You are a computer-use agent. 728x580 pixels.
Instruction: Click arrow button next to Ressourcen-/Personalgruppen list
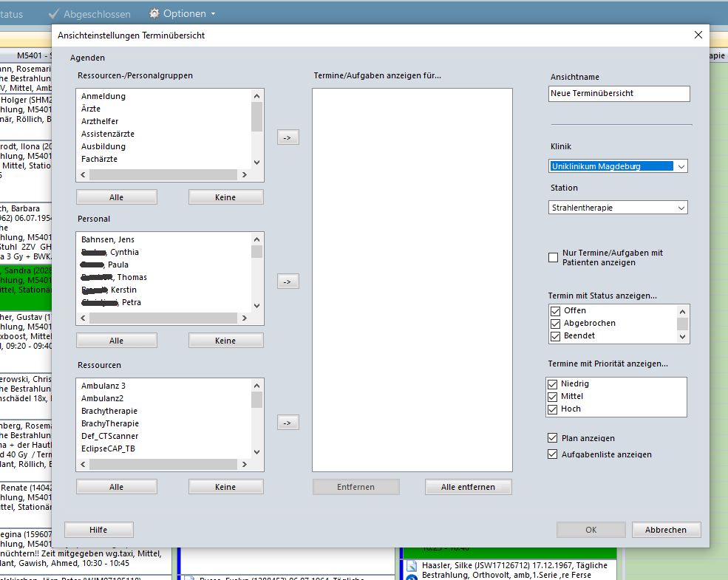(288, 137)
